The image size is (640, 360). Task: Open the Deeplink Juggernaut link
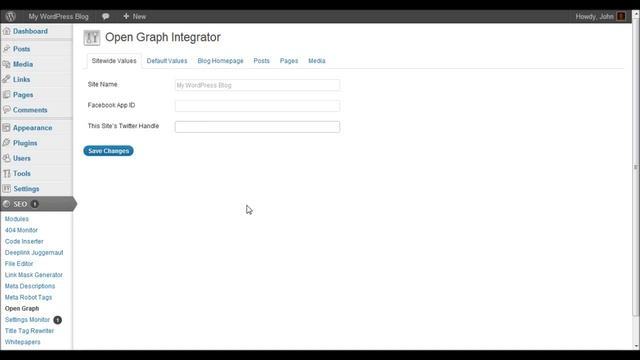coord(34,253)
